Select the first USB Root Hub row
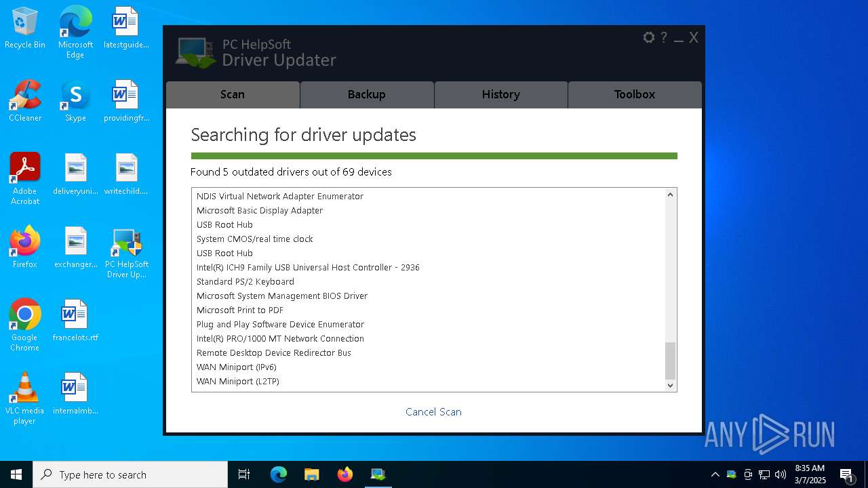The height and width of the screenshot is (488, 868). point(428,224)
